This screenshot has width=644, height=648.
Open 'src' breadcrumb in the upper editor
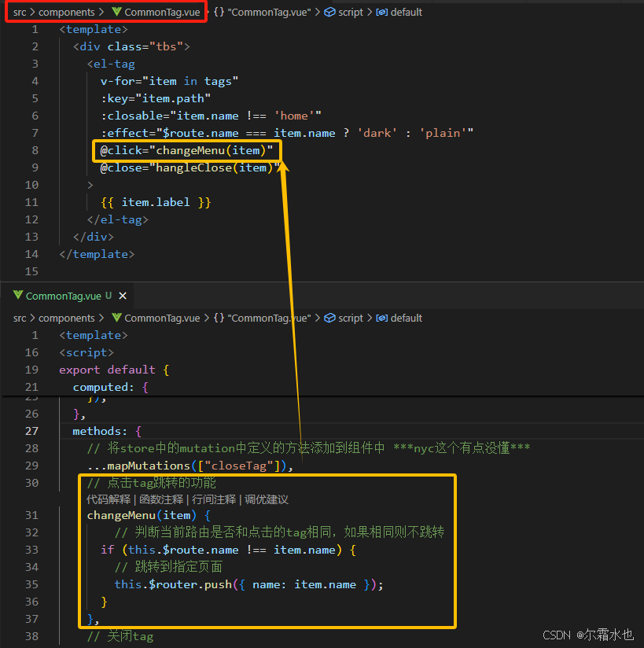(x=20, y=13)
